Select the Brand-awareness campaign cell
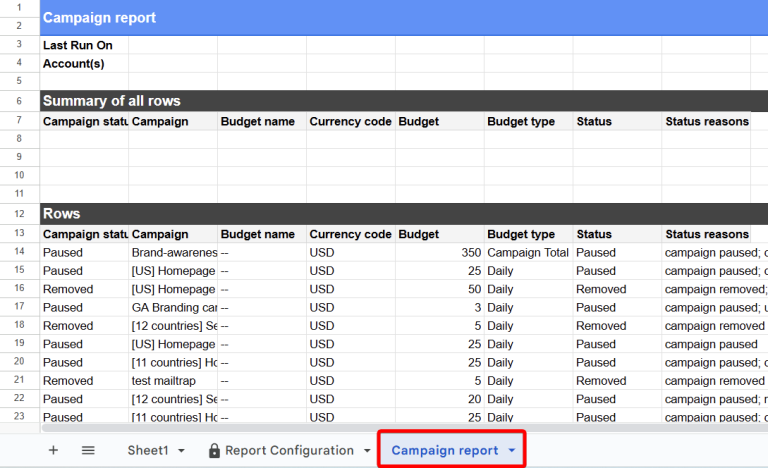 click(x=173, y=252)
